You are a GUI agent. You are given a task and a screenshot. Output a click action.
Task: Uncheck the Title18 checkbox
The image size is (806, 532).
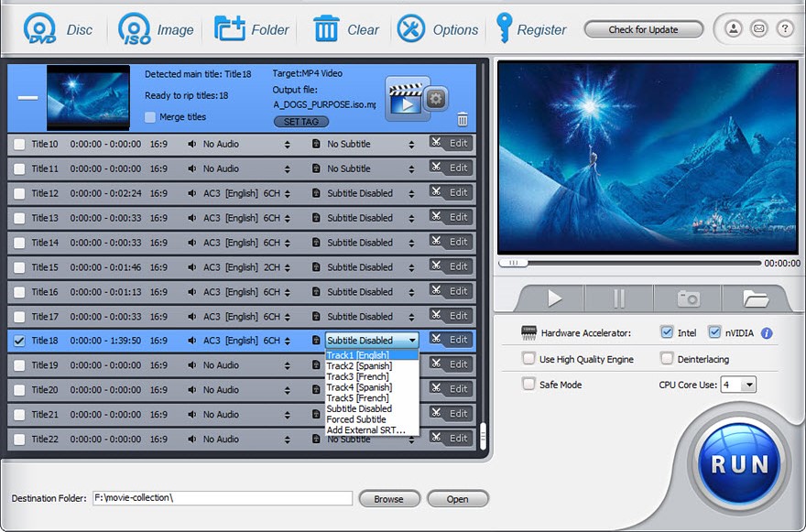point(19,341)
